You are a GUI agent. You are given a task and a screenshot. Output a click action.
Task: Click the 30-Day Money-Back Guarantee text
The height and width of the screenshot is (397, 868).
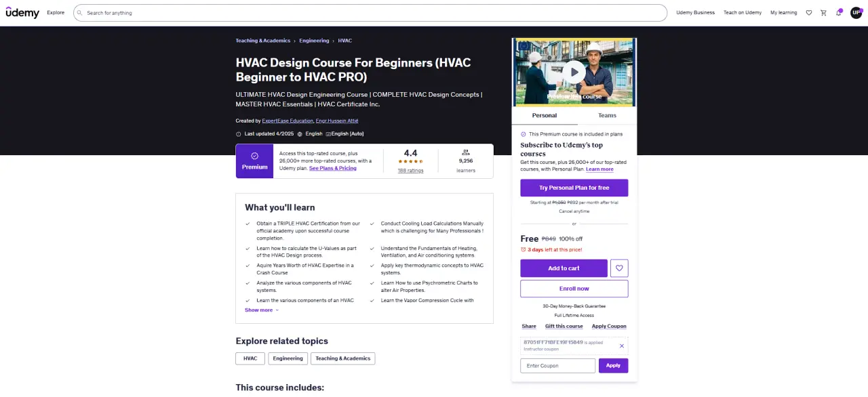pos(574,306)
